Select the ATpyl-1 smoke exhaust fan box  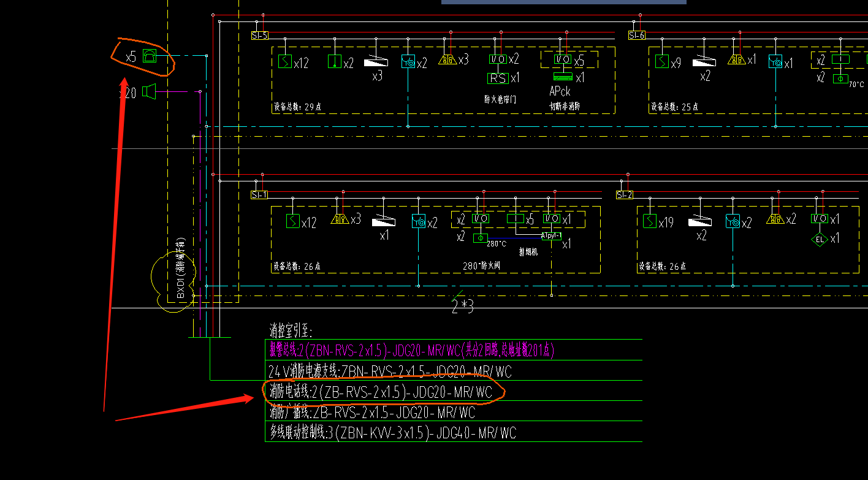[551, 235]
